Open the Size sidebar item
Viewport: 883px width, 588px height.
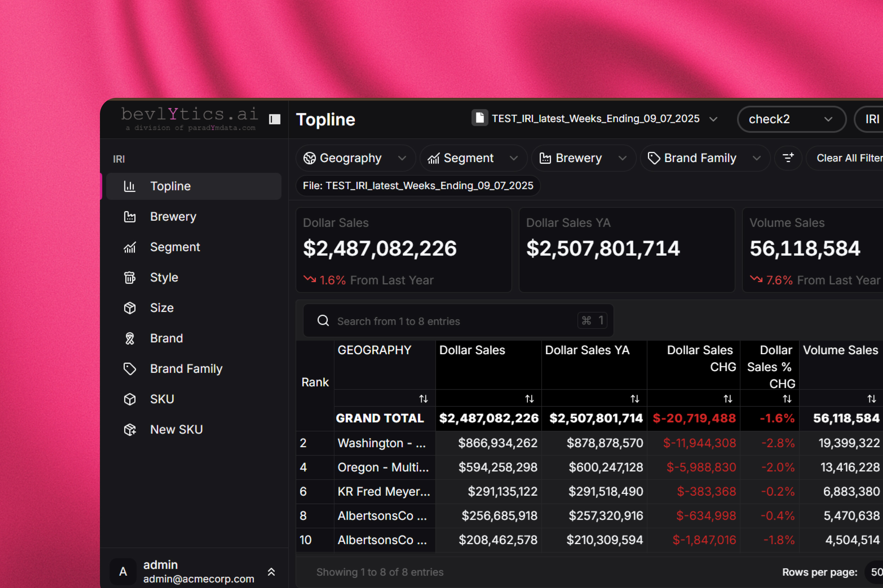pyautogui.click(x=162, y=308)
